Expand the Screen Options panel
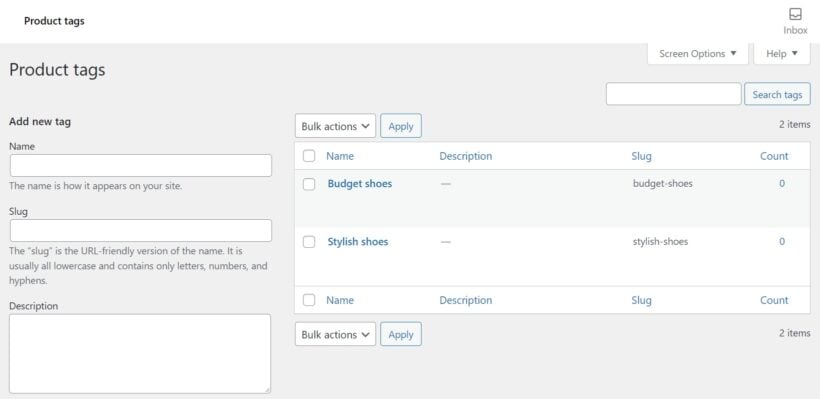The width and height of the screenshot is (820, 399). pos(698,54)
